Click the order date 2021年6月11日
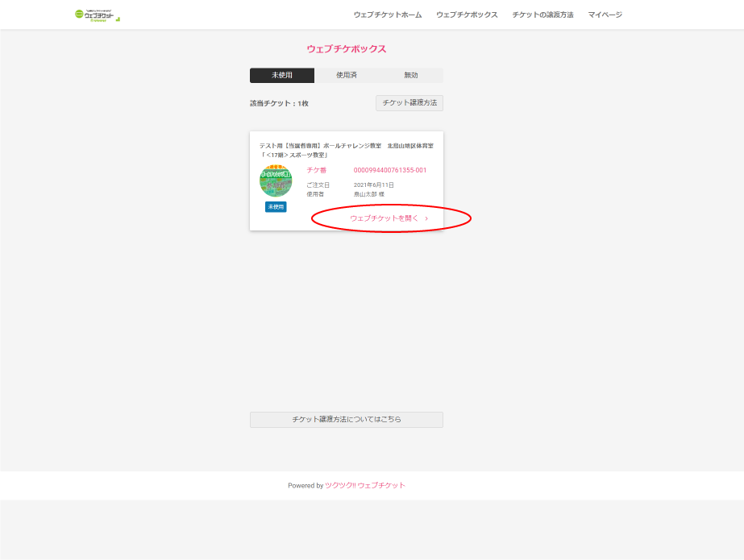Screen dimensions: 744x560 tap(373, 185)
